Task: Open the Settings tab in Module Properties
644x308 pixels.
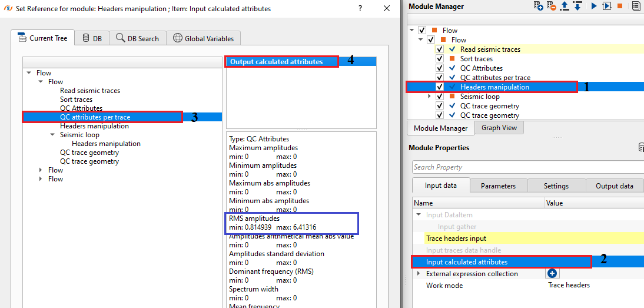Action: [x=556, y=186]
